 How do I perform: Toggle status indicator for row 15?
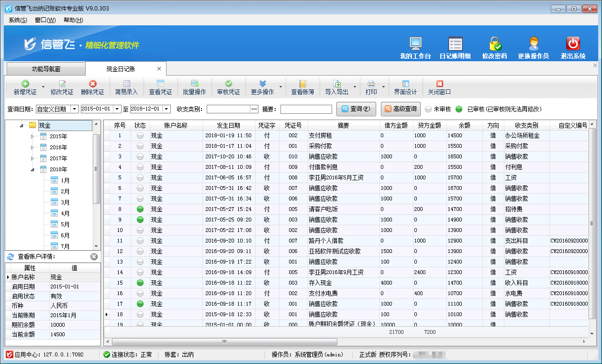coord(140,283)
